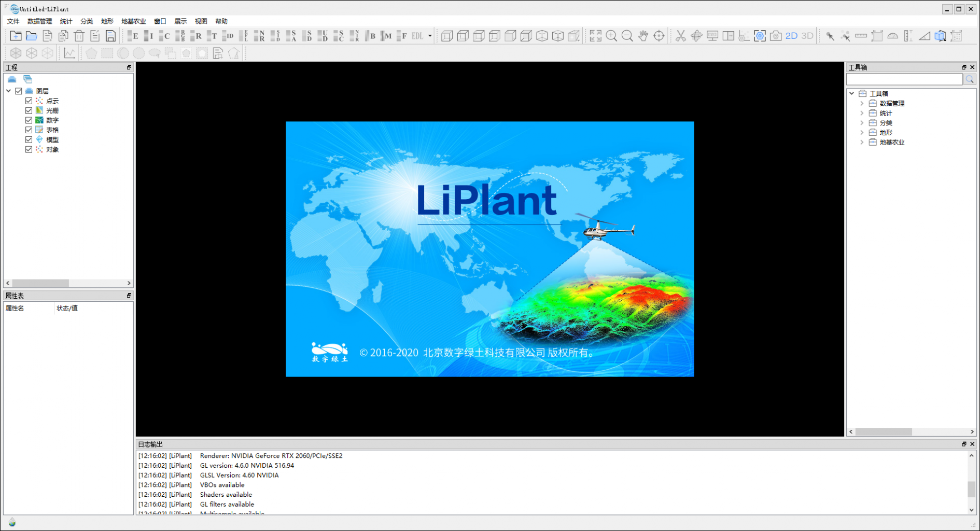Open a file with the folder icon
The image size is (980, 531).
(x=32, y=36)
